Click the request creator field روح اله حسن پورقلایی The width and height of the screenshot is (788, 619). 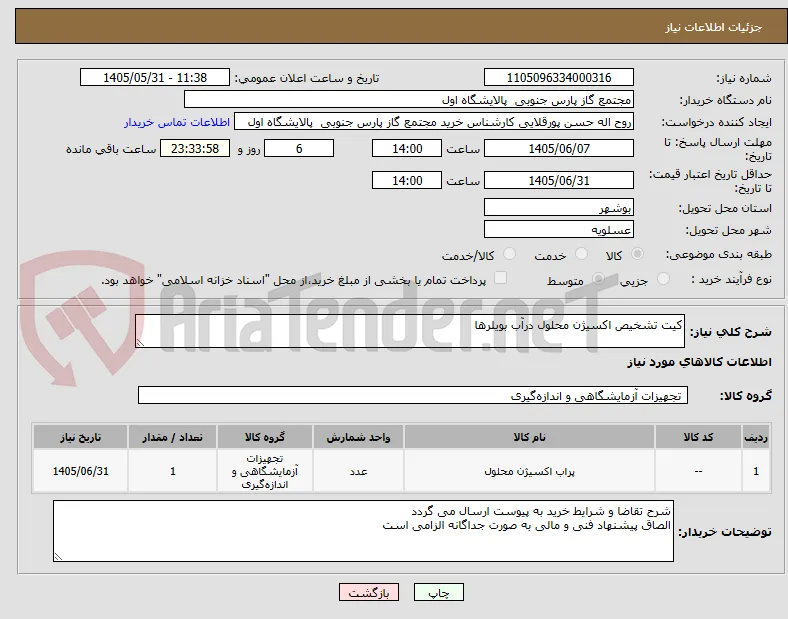pyautogui.click(x=434, y=122)
